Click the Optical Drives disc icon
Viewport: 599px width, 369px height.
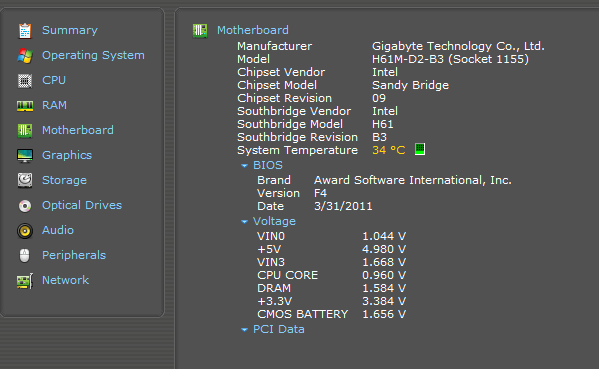point(25,206)
